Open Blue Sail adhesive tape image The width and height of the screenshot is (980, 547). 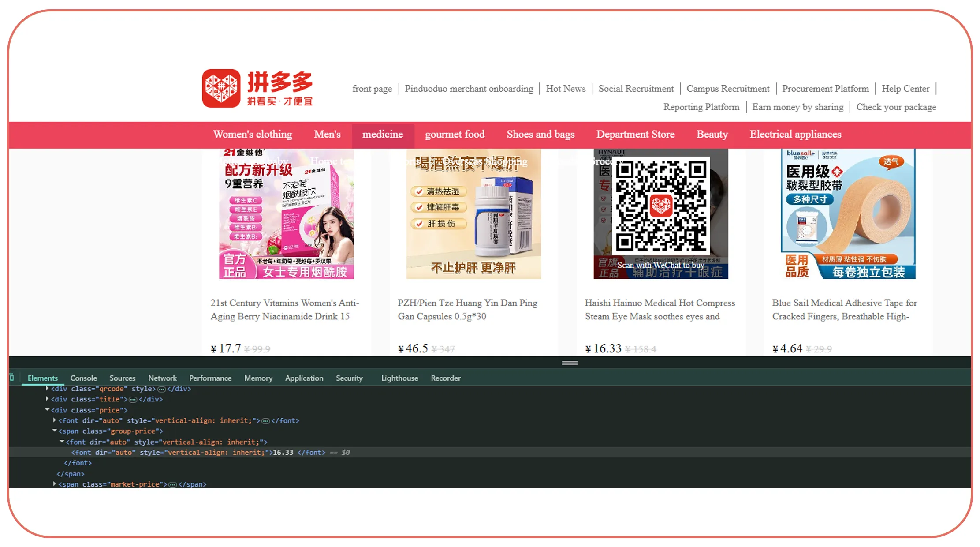point(848,214)
